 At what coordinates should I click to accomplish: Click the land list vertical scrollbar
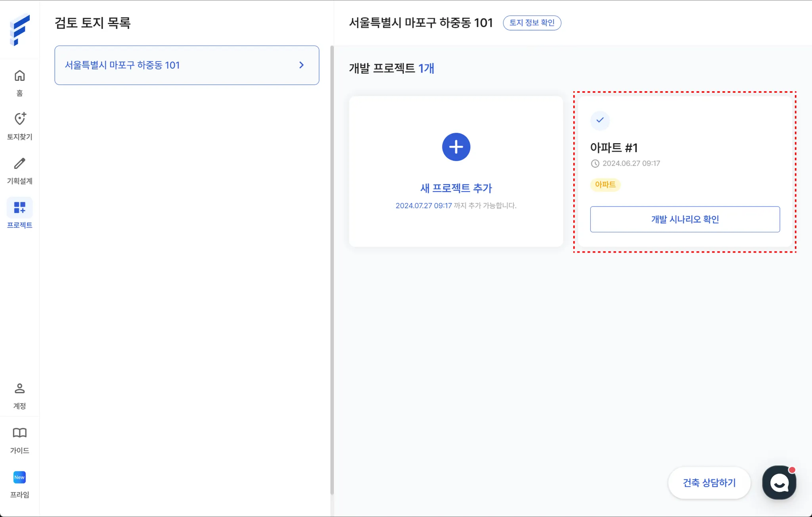(332, 270)
